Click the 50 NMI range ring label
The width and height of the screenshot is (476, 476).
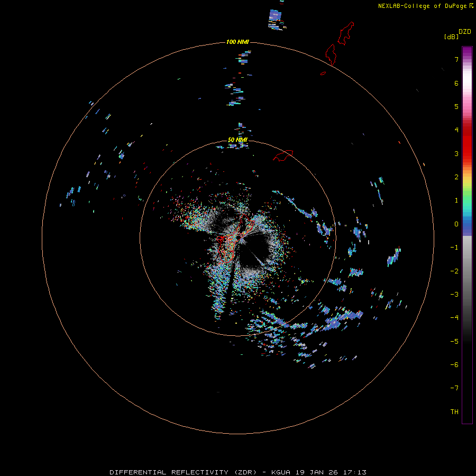click(237, 140)
